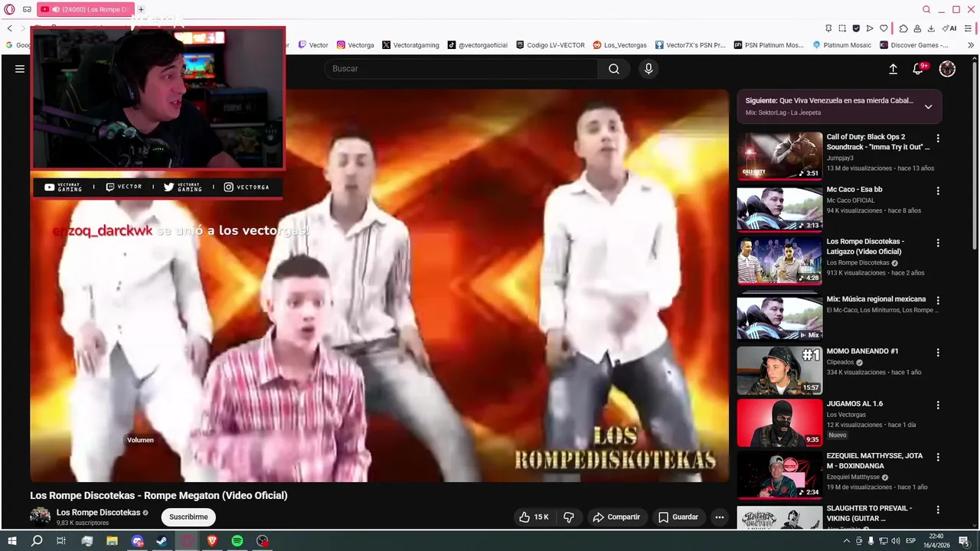
Task: Show more bookmarks with double chevron
Action: [x=971, y=45]
